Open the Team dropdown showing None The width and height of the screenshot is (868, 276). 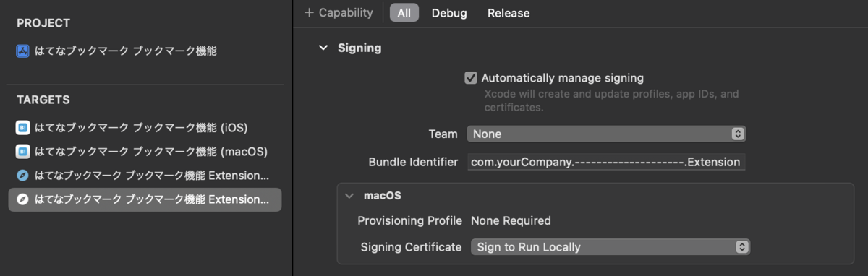tap(606, 134)
